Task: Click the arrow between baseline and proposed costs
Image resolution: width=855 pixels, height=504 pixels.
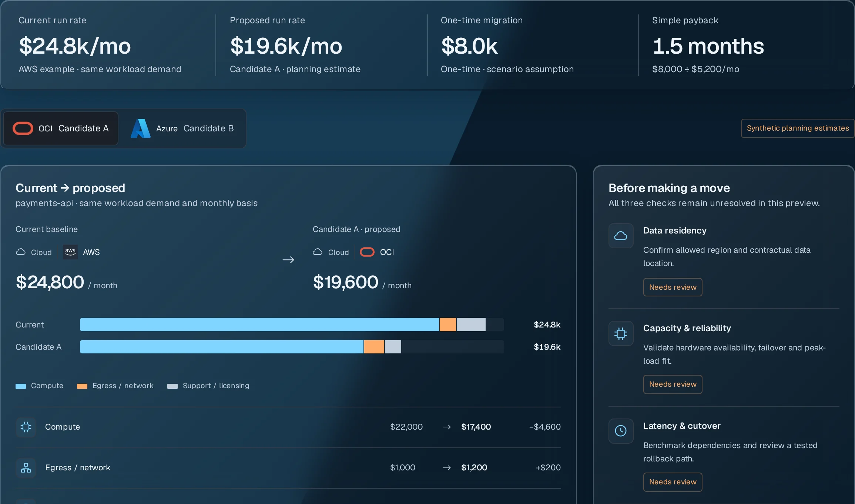Action: click(288, 260)
